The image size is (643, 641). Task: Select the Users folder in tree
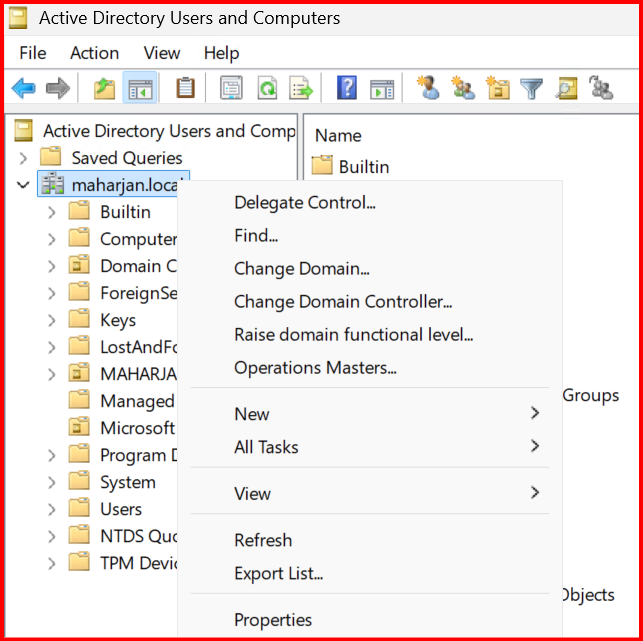coord(120,509)
